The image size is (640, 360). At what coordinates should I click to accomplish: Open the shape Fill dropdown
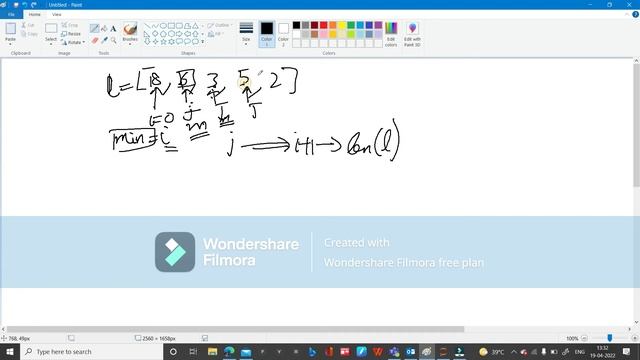(216, 34)
